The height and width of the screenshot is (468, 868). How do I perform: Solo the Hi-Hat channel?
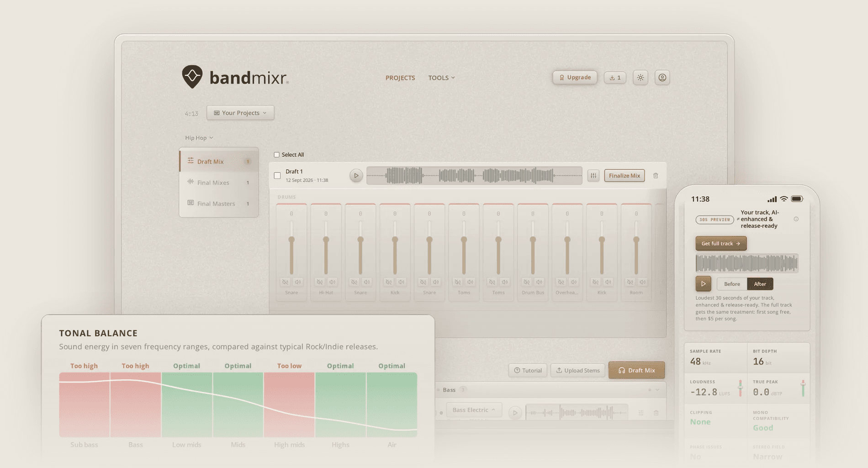(x=332, y=282)
